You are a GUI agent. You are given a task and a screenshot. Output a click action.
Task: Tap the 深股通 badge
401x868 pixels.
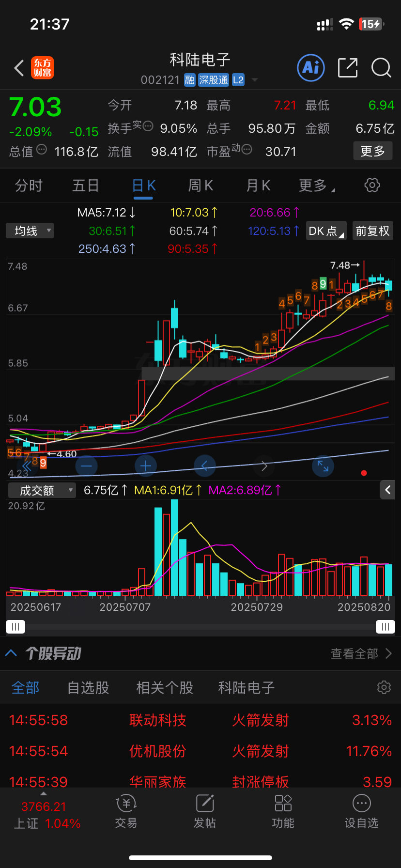[x=214, y=80]
